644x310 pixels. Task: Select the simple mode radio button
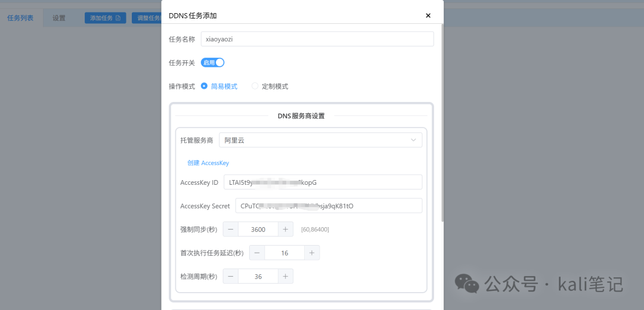pos(204,86)
